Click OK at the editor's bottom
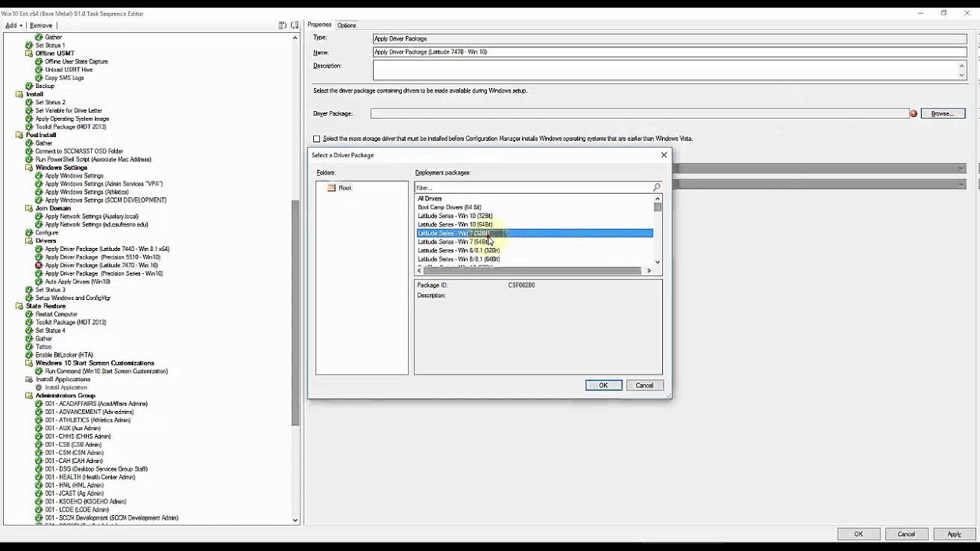Screen dimensions: 980x551 pyautogui.click(x=858, y=534)
